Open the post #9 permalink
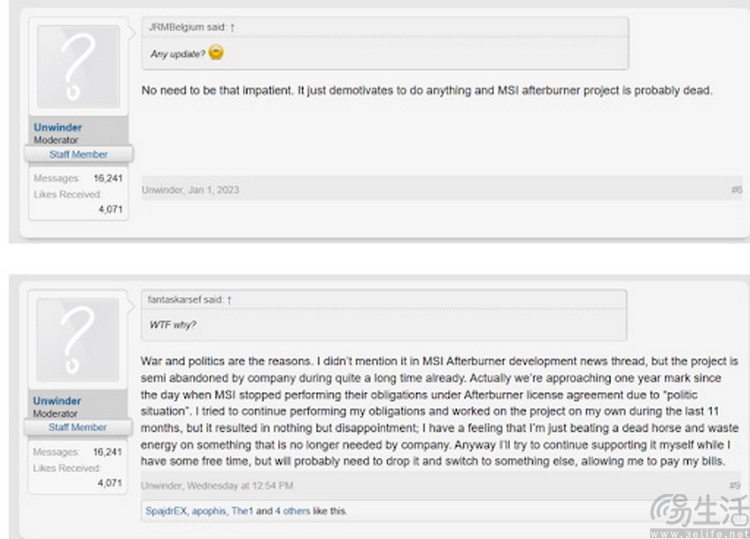Image resolution: width=750 pixels, height=539 pixels. click(735, 486)
